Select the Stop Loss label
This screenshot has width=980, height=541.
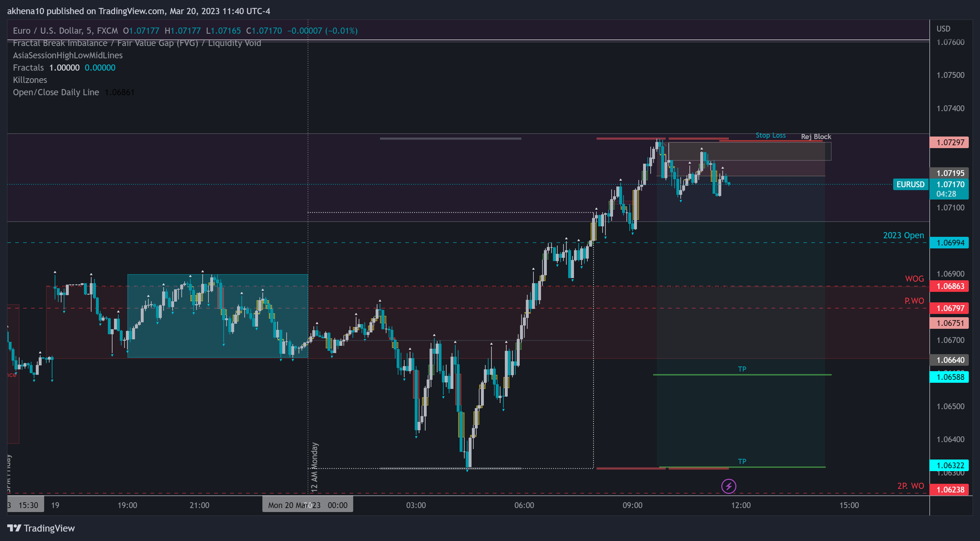click(x=770, y=135)
